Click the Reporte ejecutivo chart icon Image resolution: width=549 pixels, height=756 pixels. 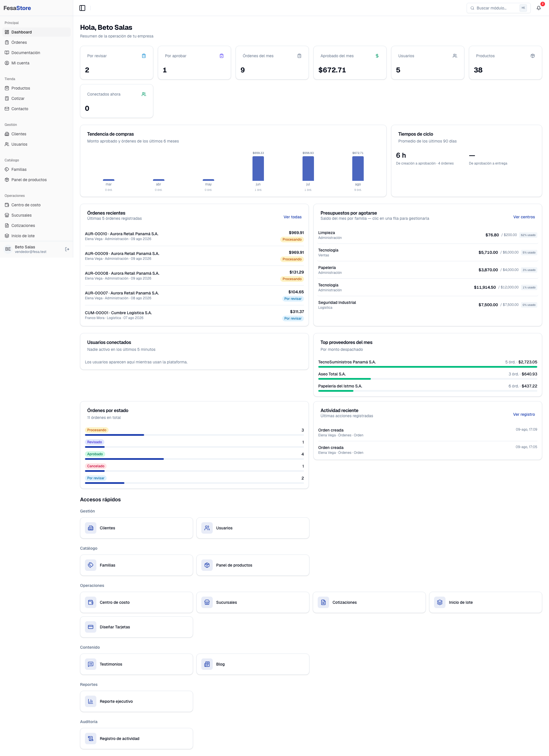point(91,701)
